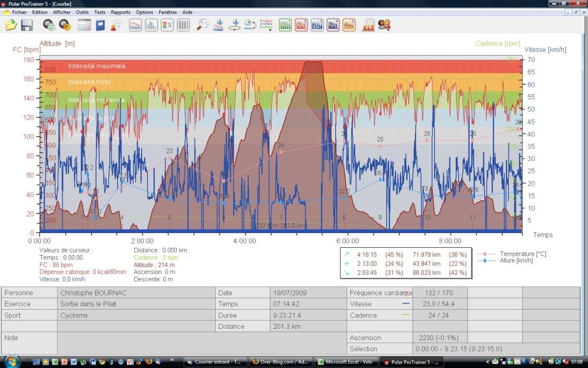Open the Rapports menu
The width and height of the screenshot is (588, 368).
(x=121, y=12)
